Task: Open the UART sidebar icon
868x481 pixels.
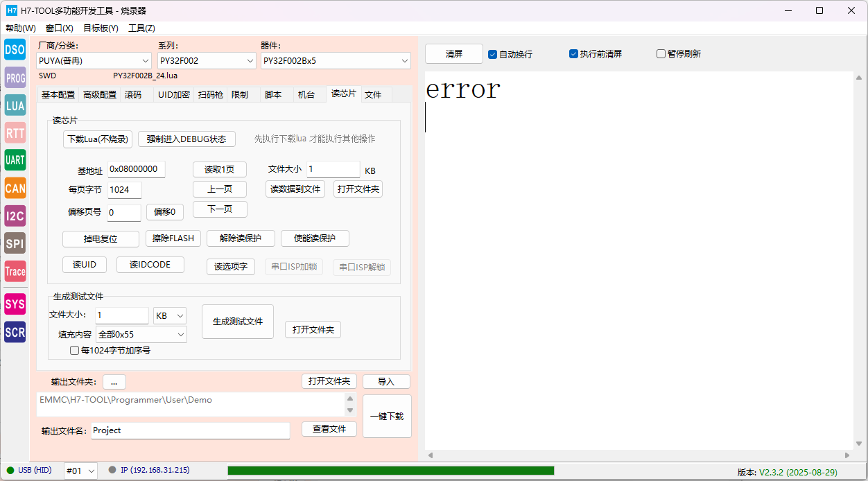Action: [x=15, y=160]
